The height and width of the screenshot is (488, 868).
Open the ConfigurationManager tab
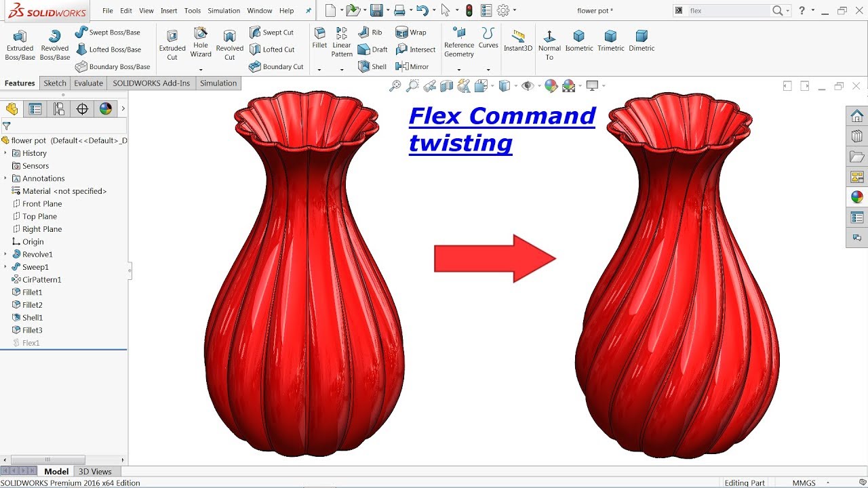point(59,109)
